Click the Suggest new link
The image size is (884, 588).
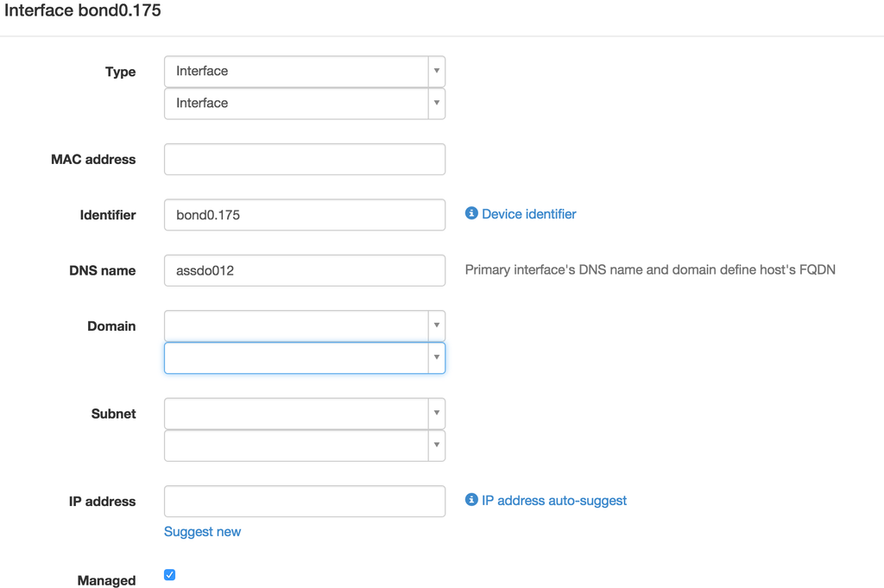click(202, 532)
